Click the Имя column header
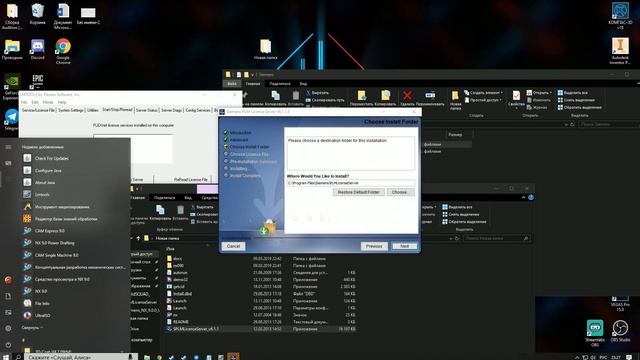This screenshot has height=360, width=640. [x=170, y=249]
